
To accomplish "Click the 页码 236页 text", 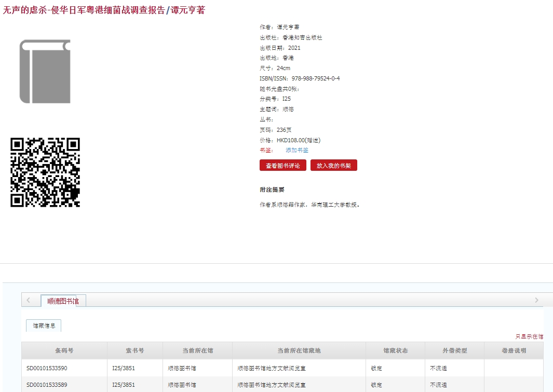I will 275,130.
